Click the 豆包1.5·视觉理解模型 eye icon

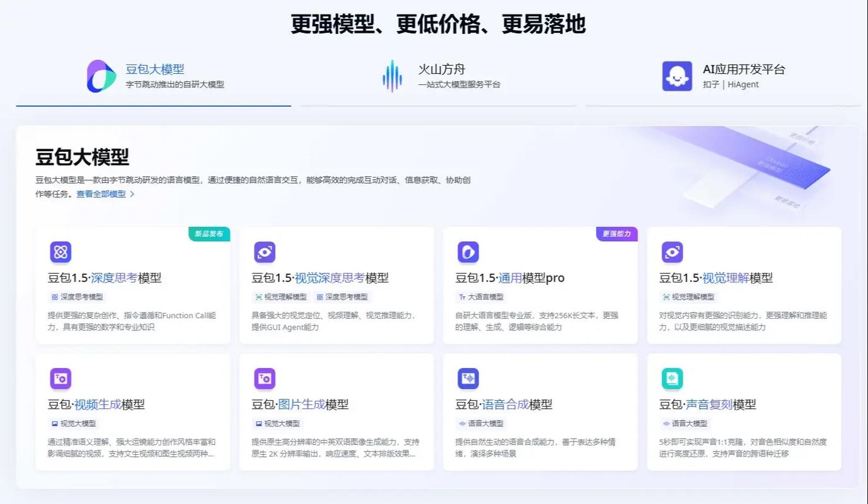click(x=673, y=252)
